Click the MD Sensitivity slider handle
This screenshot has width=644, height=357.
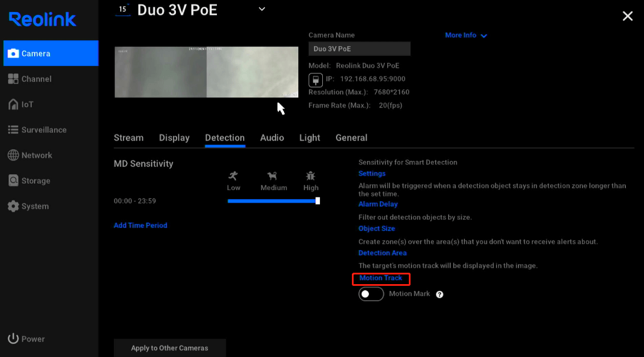click(x=318, y=201)
